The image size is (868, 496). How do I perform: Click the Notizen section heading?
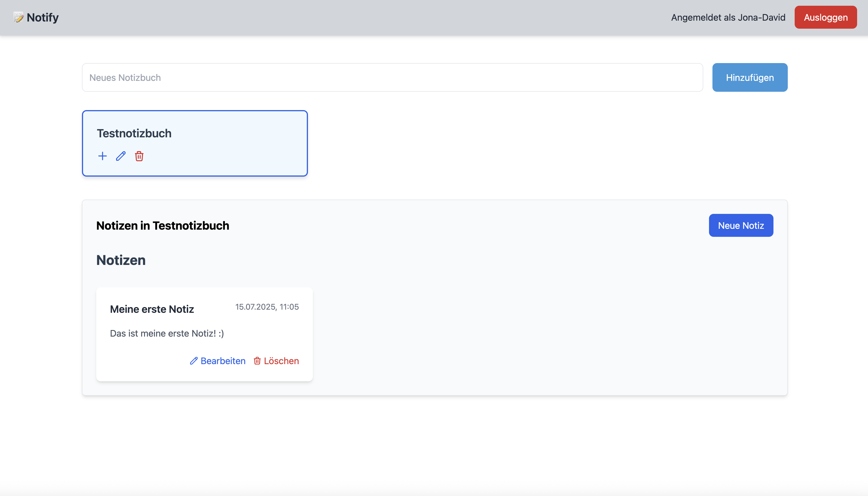[x=121, y=260]
